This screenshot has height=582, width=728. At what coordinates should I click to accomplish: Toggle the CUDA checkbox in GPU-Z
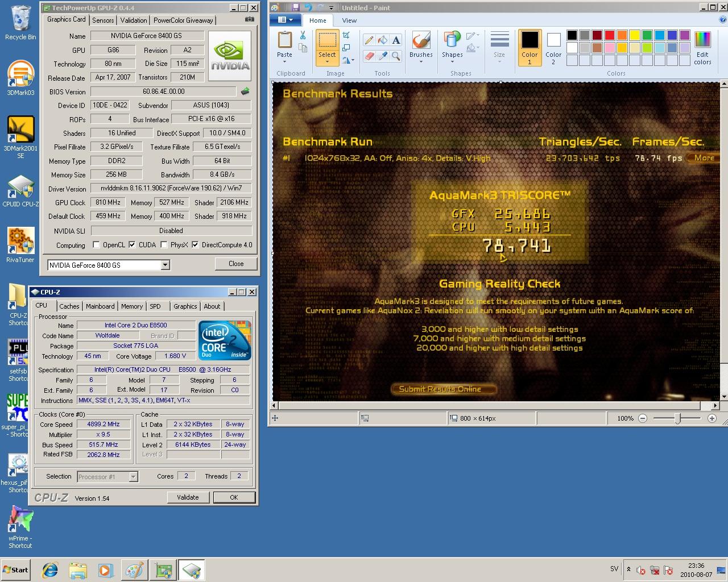coord(132,245)
